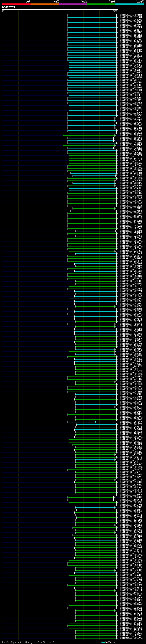Viewport: 146px width, 644px height.
Task: Open hit UniRef100_B7FJQ4
Action: (131, 17)
